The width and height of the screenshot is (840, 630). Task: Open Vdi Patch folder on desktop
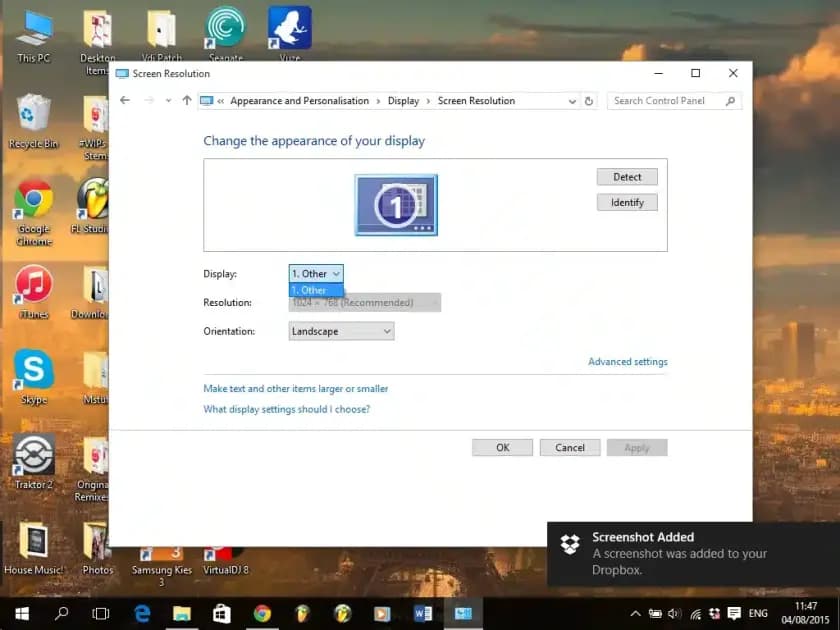tap(161, 33)
